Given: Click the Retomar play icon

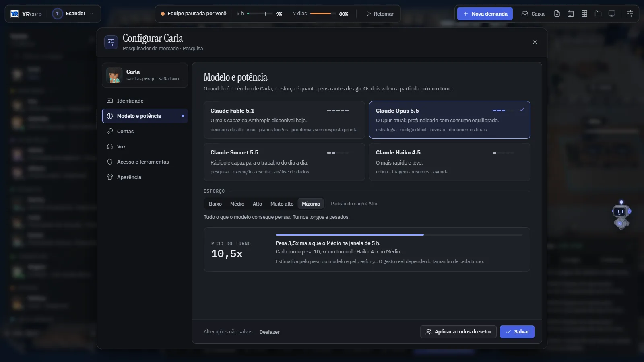Looking at the screenshot, I should click(369, 14).
